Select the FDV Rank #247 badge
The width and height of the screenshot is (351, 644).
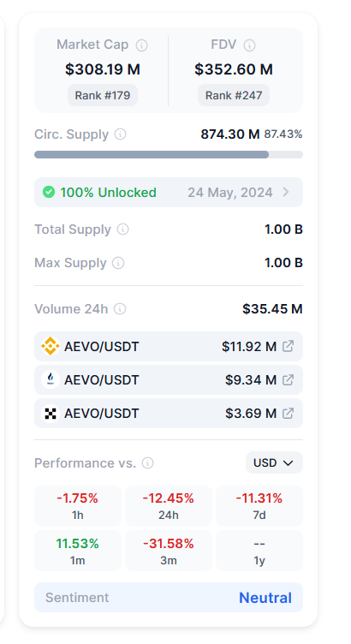click(234, 95)
